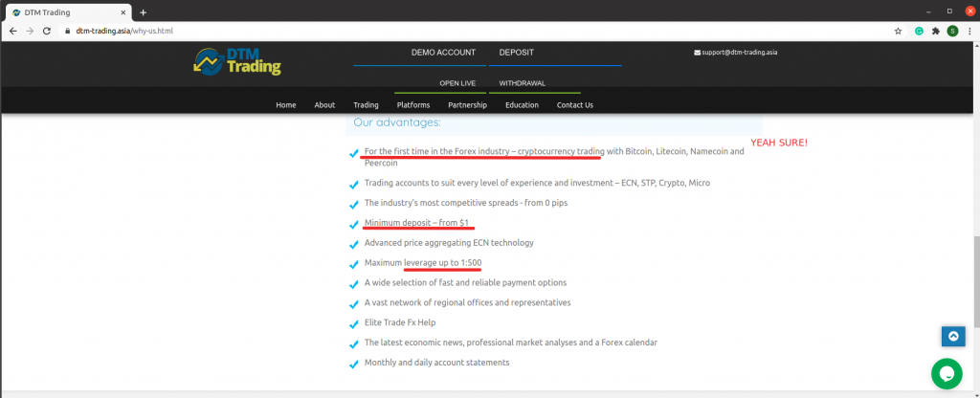Click the address bar URL field
This screenshot has width=980, height=398.
pos(475,31)
